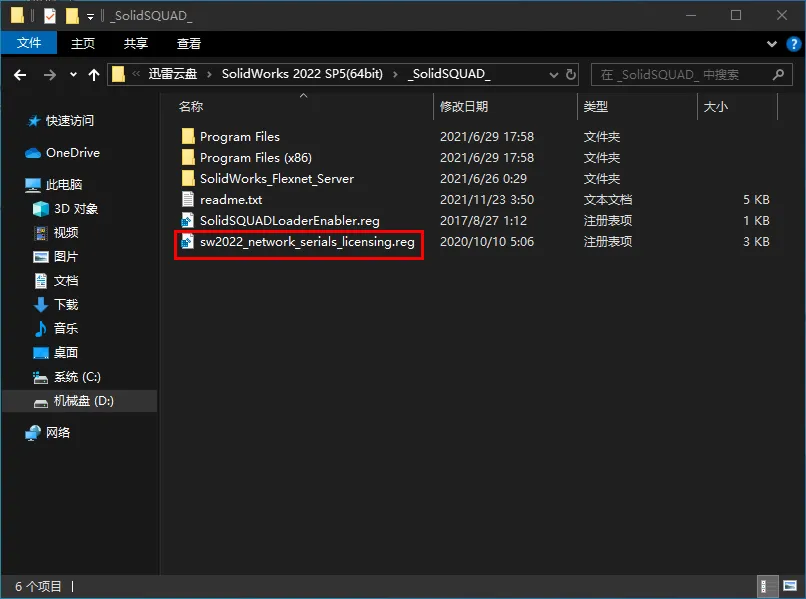The width and height of the screenshot is (806, 599).
Task: Select the Program Files (x86) folder
Action: pos(255,158)
